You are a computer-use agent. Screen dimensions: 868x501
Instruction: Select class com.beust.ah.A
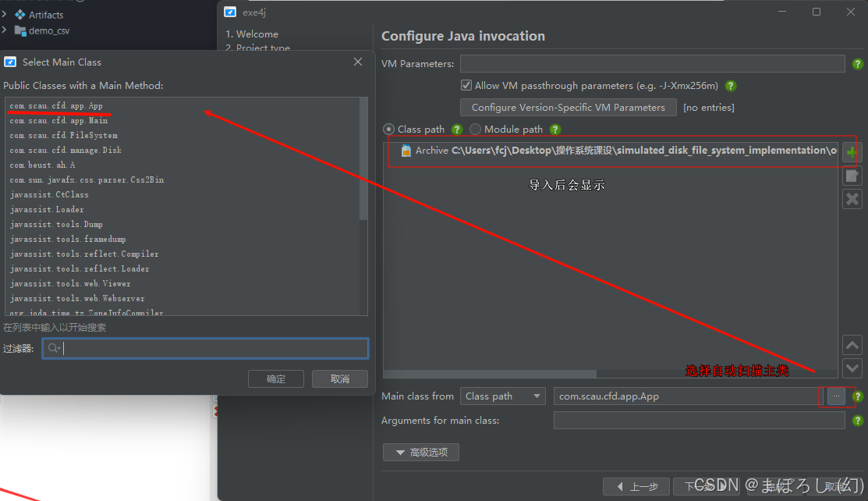pyautogui.click(x=42, y=165)
